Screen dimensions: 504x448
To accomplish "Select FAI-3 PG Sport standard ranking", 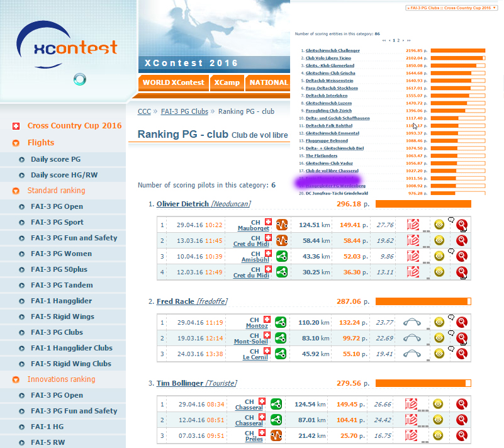I will coord(57,222).
